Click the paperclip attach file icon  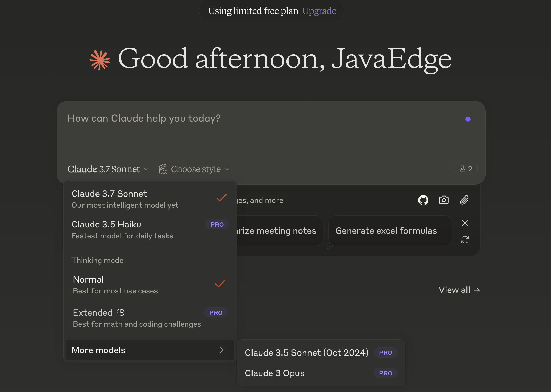tap(464, 200)
